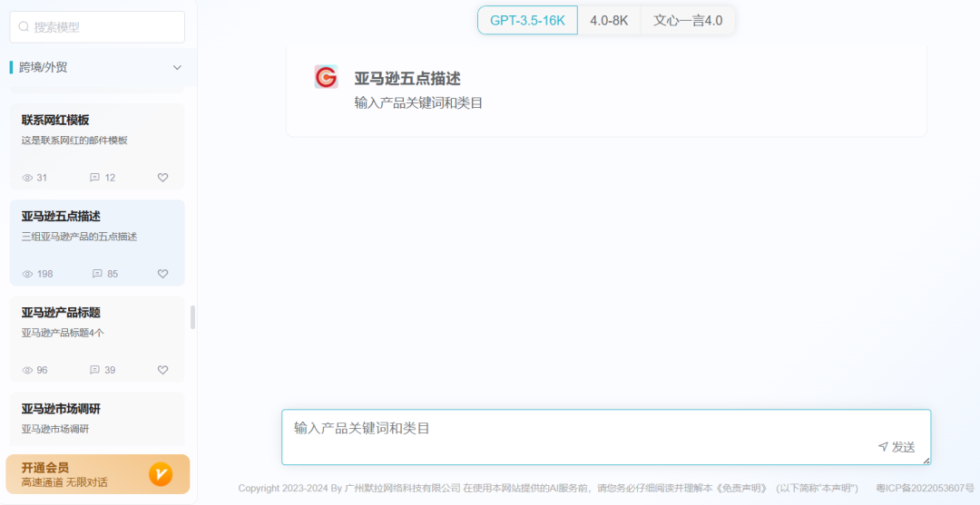Click the 输入产品关键词和类目 message input box
This screenshot has width=980, height=505.
pyautogui.click(x=606, y=437)
